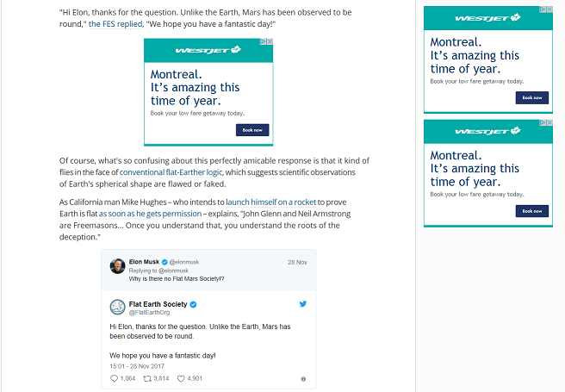Click AdChoices icon on bottom sidebar ad
Image resolution: width=565 pixels, height=392 pixels.
click(x=542, y=123)
